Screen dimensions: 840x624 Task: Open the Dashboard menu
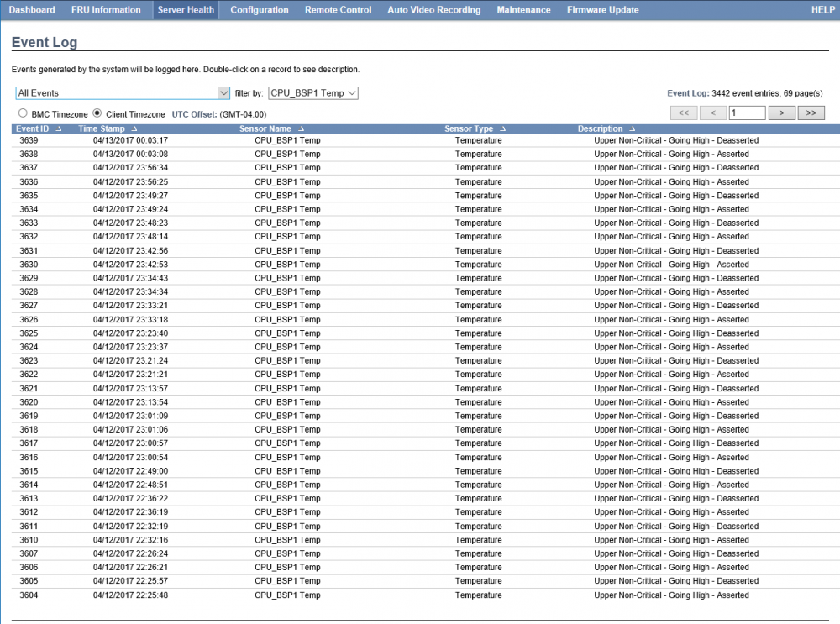(32, 9)
